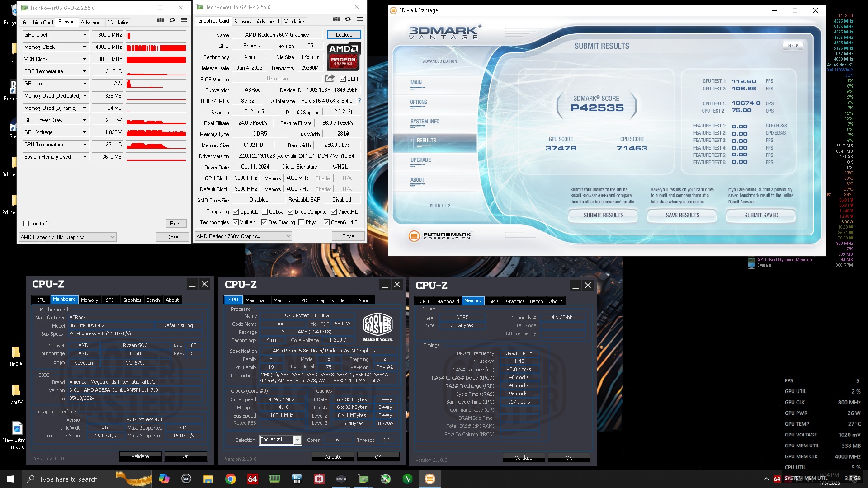Open the GPU Load sensor dropdown
This screenshot has width=868, height=488.
coord(84,84)
